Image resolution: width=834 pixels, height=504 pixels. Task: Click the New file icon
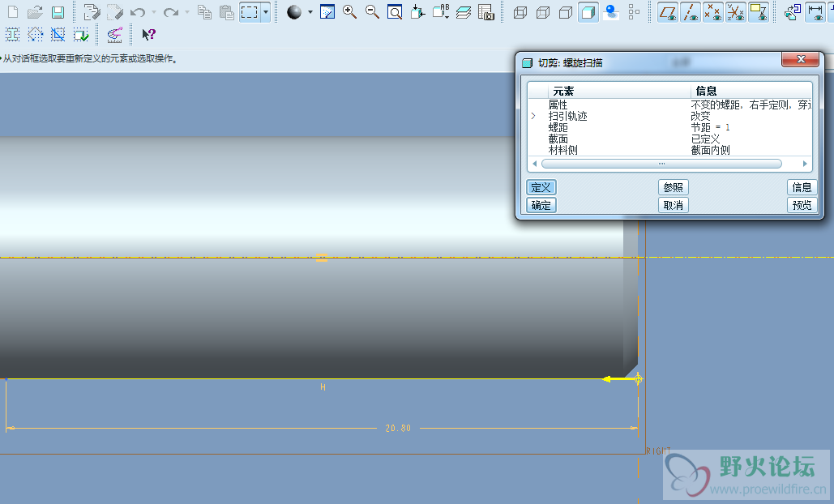[13, 11]
